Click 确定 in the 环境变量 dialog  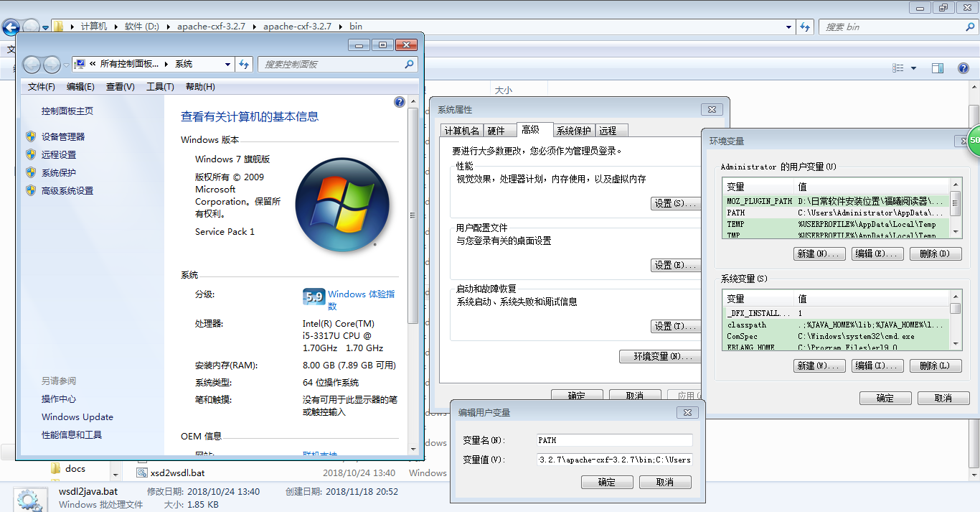tap(885, 399)
